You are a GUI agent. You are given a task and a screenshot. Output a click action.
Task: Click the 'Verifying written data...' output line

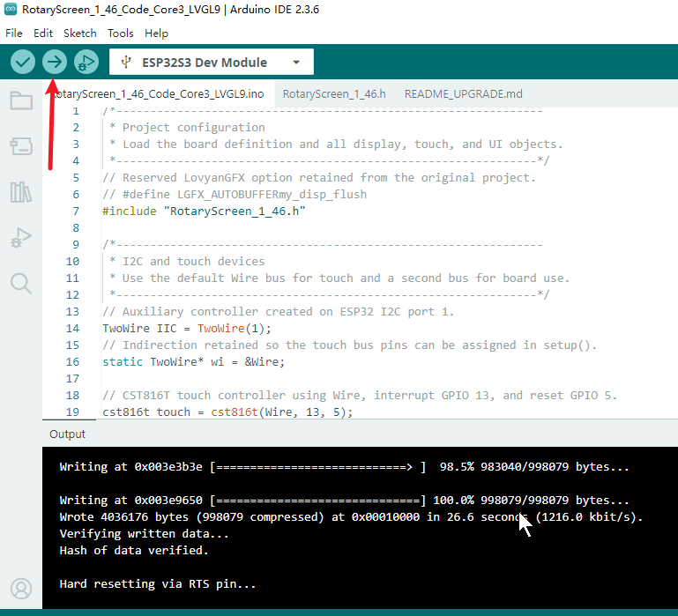(x=144, y=533)
